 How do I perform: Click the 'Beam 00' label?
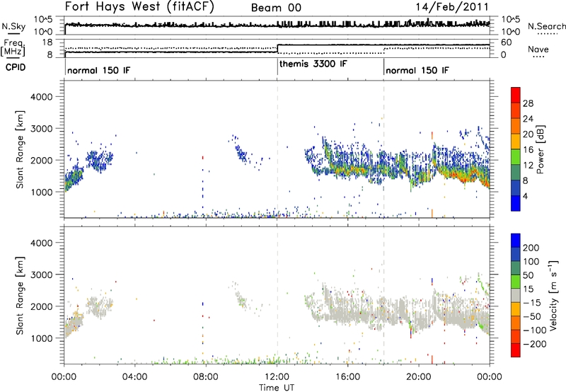pyautogui.click(x=276, y=8)
